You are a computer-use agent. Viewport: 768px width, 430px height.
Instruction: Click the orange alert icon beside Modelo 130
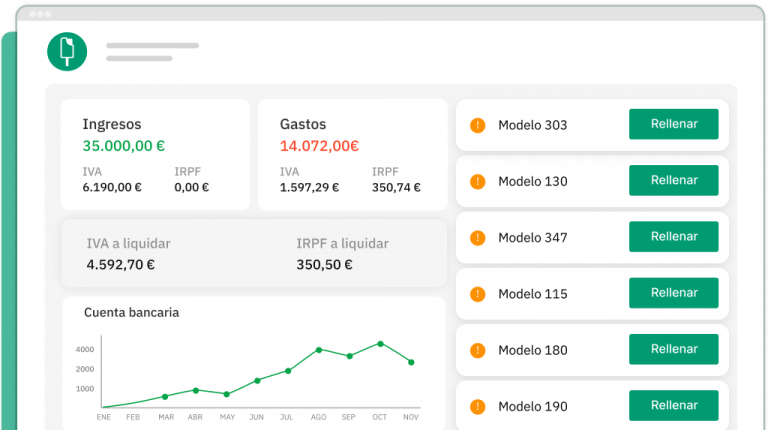[x=477, y=181]
